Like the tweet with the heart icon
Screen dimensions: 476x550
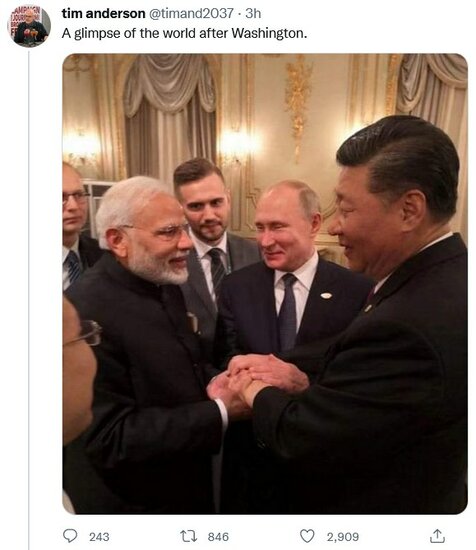tap(307, 536)
